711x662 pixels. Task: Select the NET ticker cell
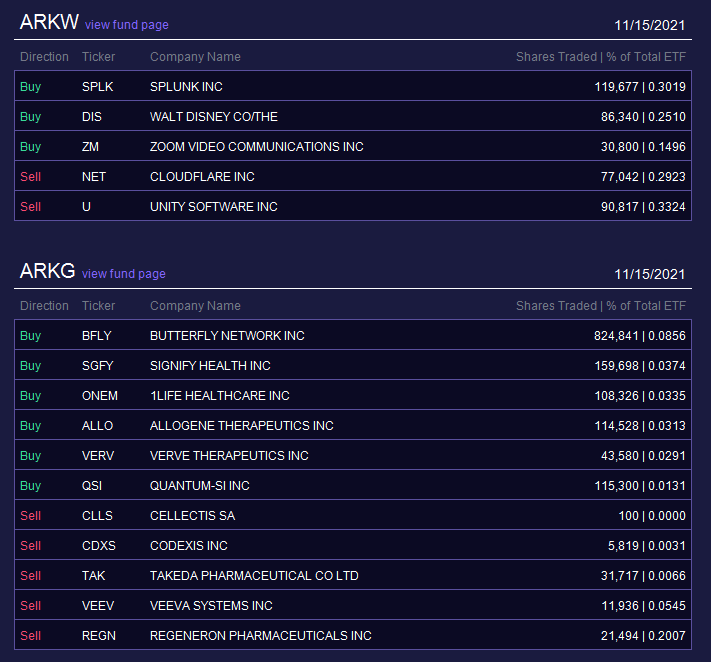[94, 176]
